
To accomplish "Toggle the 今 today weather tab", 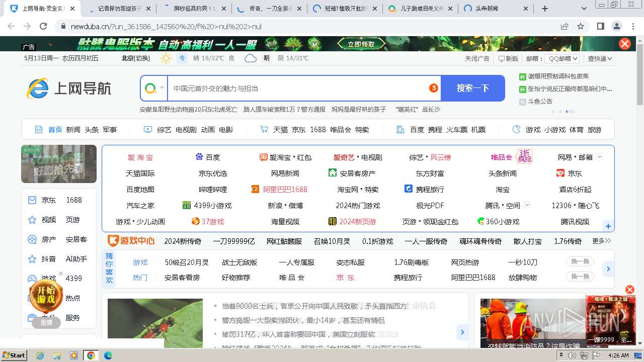I will pos(182,58).
